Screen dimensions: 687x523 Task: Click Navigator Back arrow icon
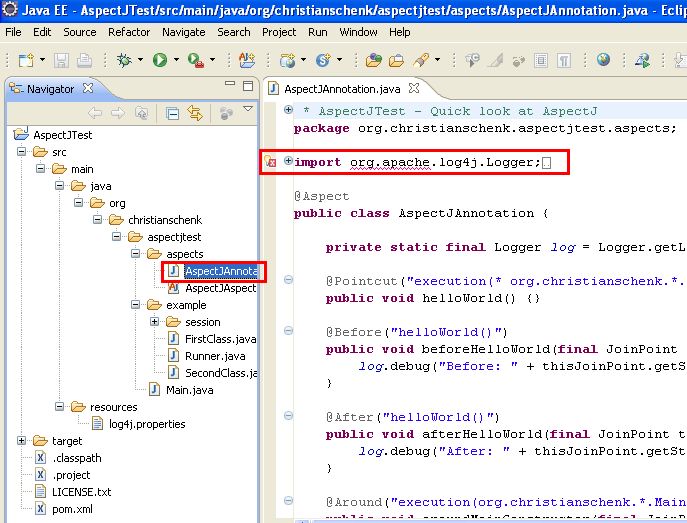click(x=95, y=113)
